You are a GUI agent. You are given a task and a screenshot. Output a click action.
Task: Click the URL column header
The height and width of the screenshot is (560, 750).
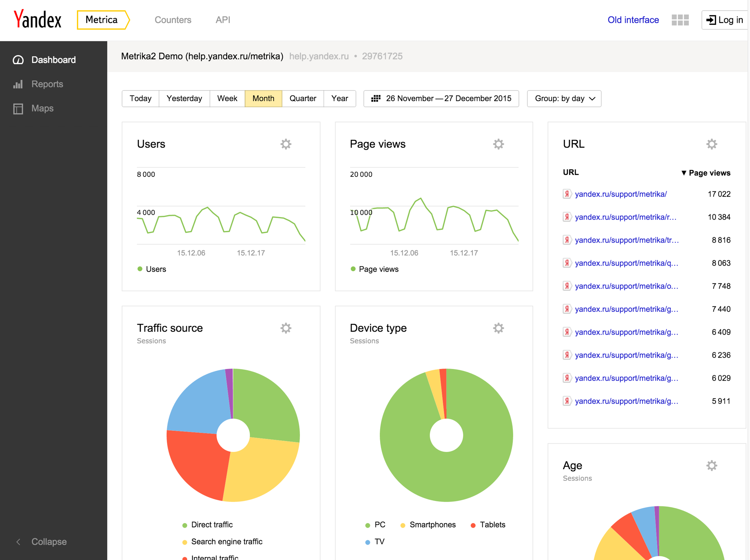point(571,172)
